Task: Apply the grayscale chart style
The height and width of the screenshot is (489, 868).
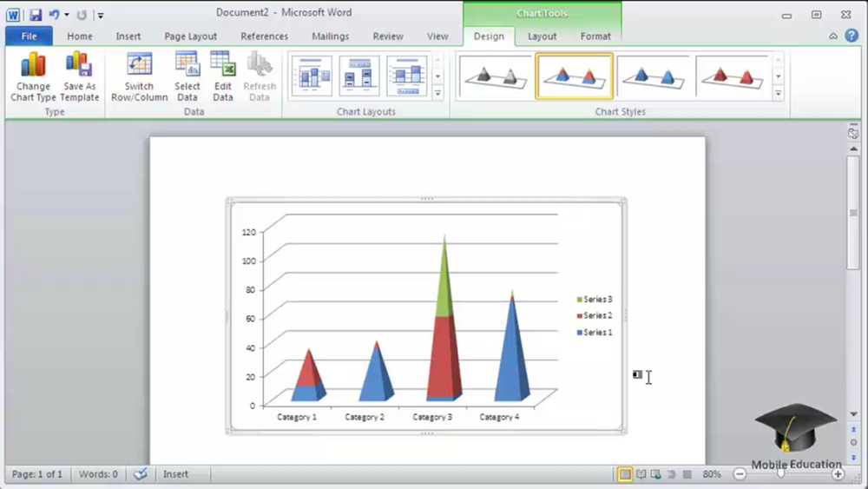Action: [x=496, y=76]
